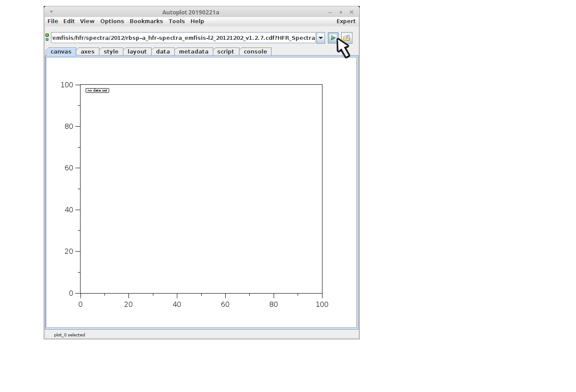
Task: Open the Tools menu
Action: [x=176, y=21]
